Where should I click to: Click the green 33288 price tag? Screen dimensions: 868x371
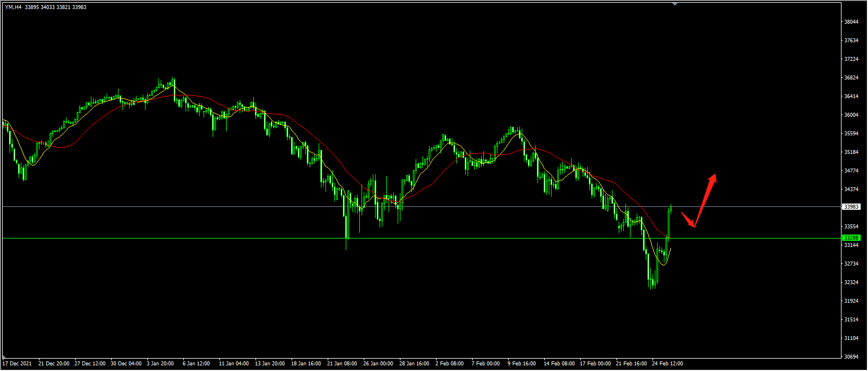click(851, 238)
